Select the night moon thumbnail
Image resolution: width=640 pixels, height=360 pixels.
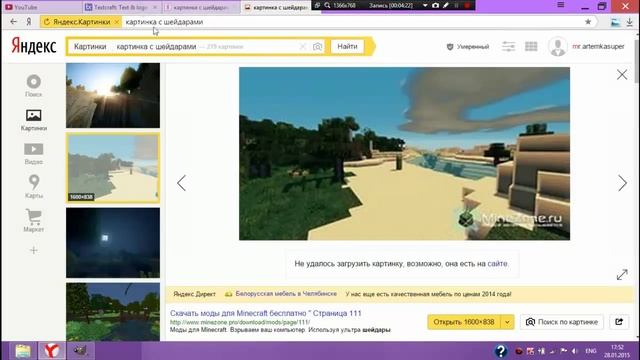pyautogui.click(x=113, y=242)
